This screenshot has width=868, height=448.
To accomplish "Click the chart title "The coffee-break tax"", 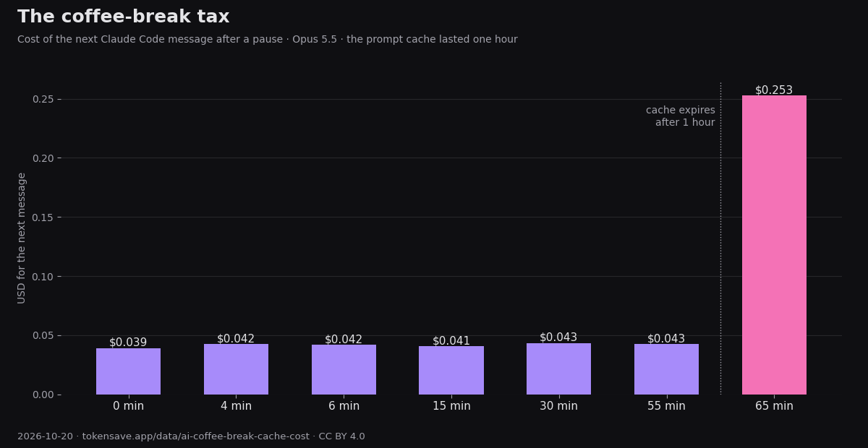I will tap(124, 17).
